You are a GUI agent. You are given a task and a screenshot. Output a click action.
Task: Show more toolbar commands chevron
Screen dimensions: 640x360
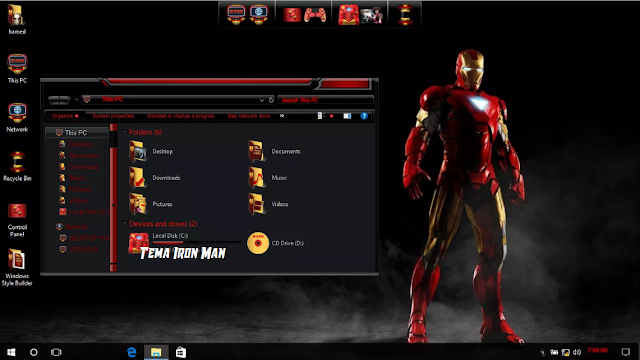(282, 116)
